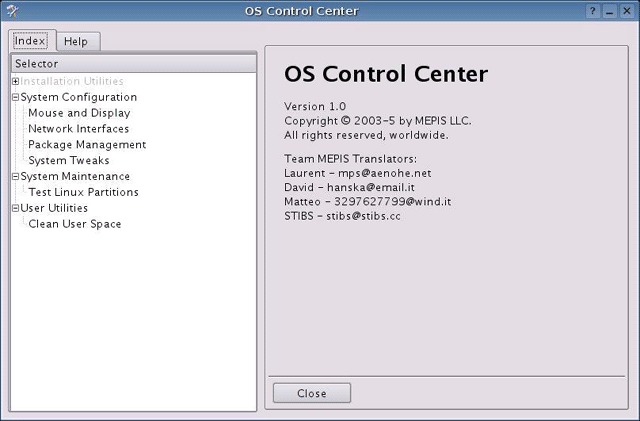Screen dimensions: 640x421
Task: Minimize the OS Control Center window
Action: pyautogui.click(x=610, y=11)
